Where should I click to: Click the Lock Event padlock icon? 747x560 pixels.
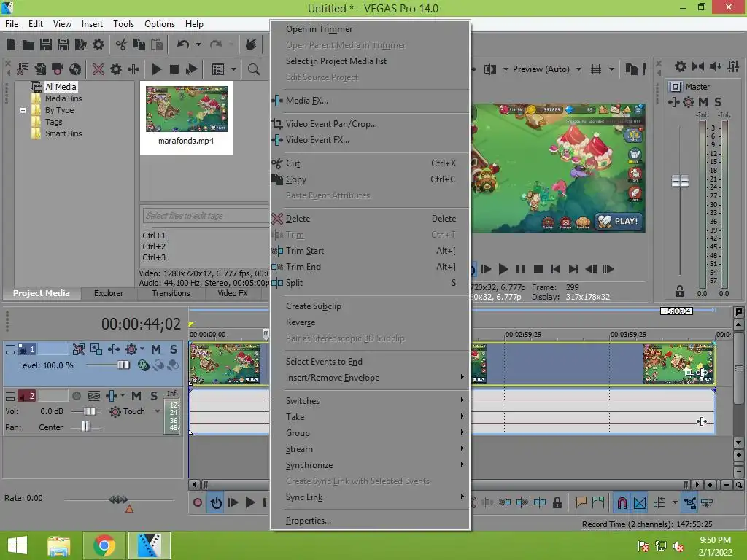557,502
